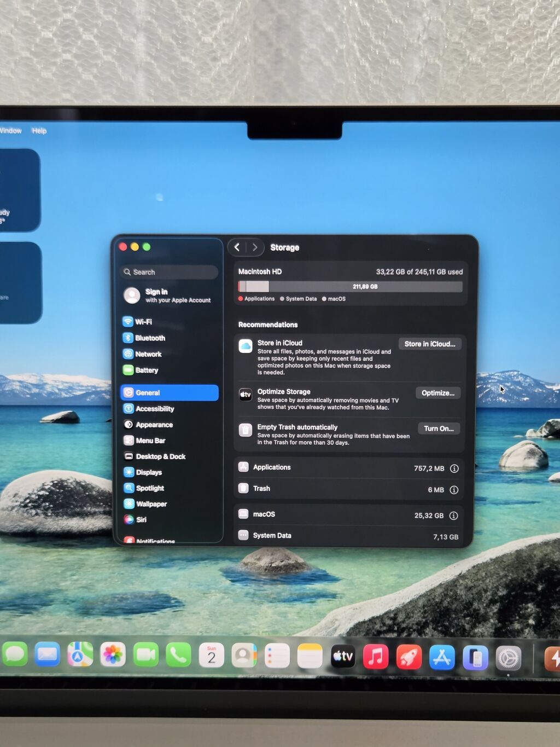Click the Macintosh HD storage usage bar

pos(350,287)
